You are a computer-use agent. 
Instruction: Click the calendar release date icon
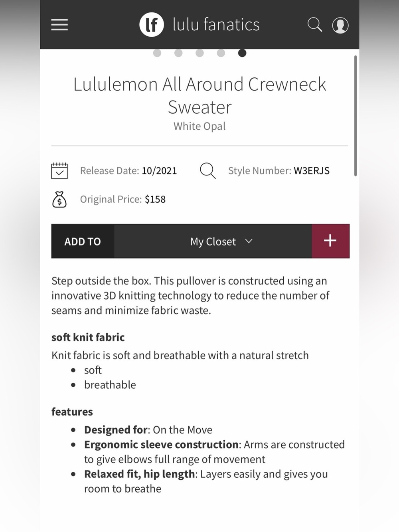[x=59, y=171]
